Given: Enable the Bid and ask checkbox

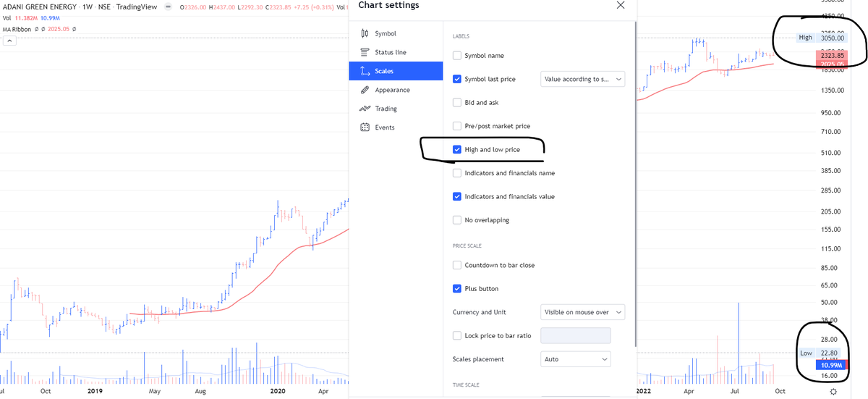Looking at the screenshot, I should click(x=457, y=103).
